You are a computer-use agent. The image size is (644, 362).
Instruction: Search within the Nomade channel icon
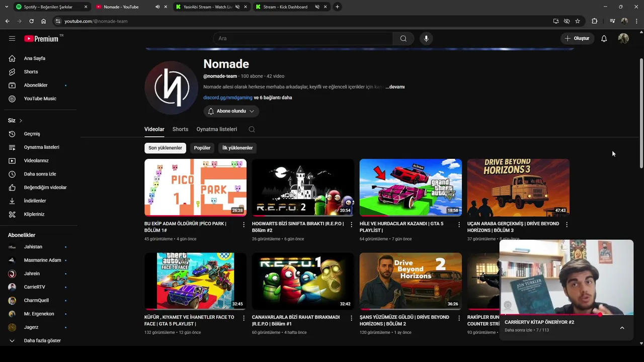pyautogui.click(x=252, y=129)
